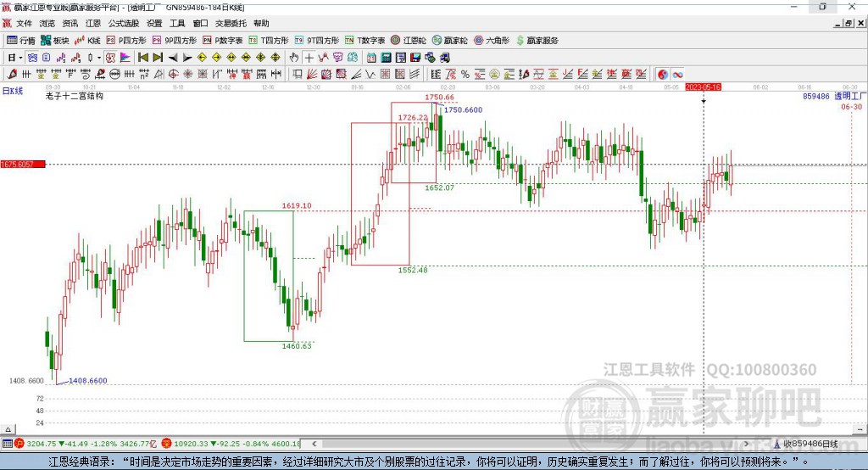The width and height of the screenshot is (868, 470).
Task: Open the 江恩 menu
Action: 93,23
